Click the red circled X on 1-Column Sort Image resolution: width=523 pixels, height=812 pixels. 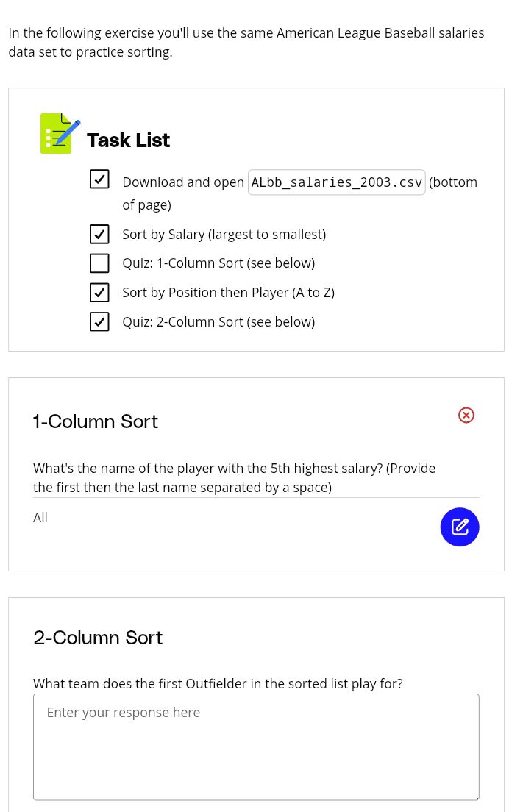click(466, 415)
